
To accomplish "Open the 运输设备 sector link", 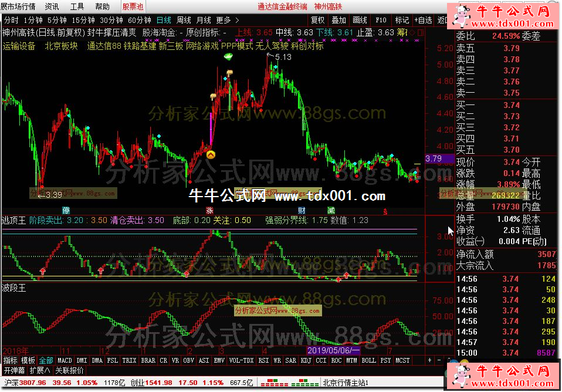I will 19,46.
